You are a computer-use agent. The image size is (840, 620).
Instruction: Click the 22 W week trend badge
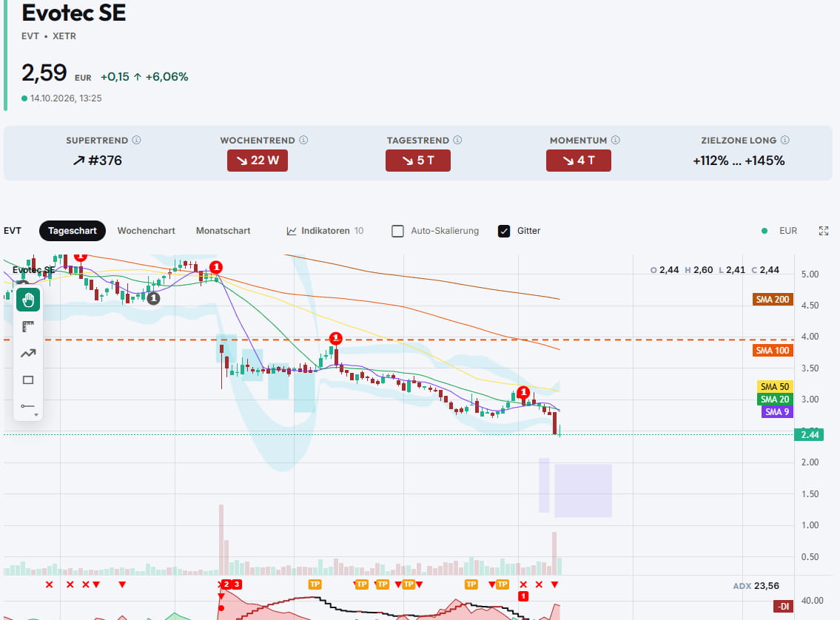[x=257, y=161]
